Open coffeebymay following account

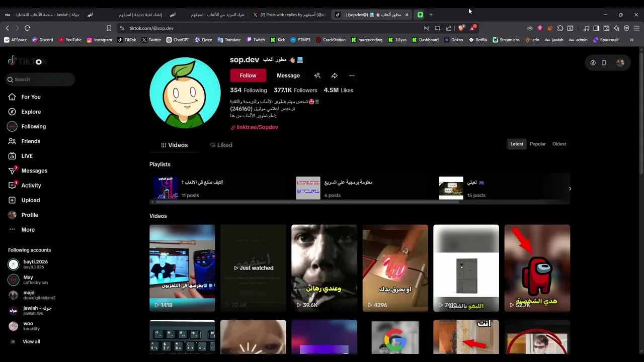click(28, 280)
